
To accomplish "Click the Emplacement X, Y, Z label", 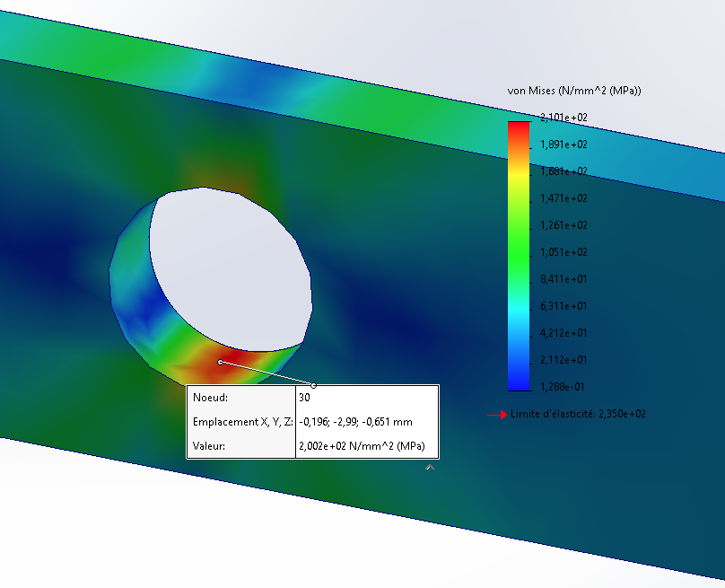I will (243, 422).
